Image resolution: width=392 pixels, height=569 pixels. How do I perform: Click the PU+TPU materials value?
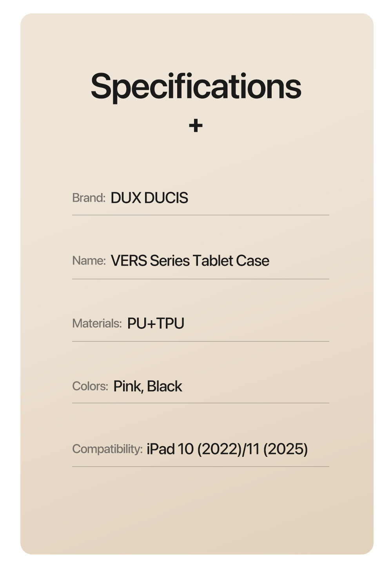pyautogui.click(x=156, y=323)
